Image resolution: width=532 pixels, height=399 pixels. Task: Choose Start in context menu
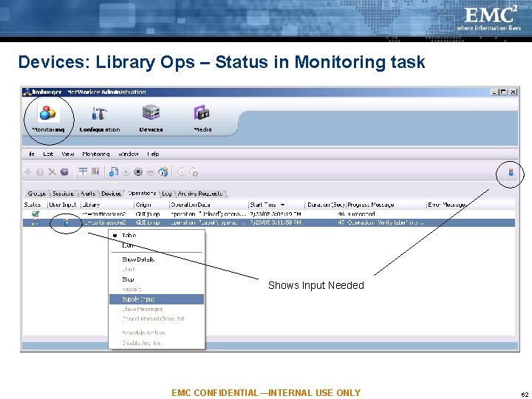[x=157, y=269]
